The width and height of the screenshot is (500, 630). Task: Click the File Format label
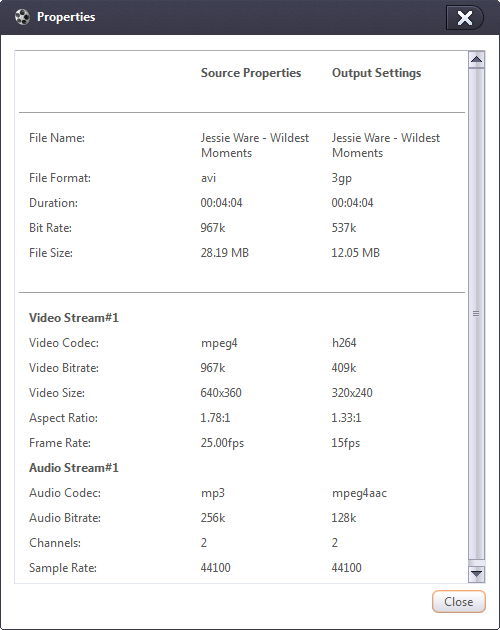[60, 178]
